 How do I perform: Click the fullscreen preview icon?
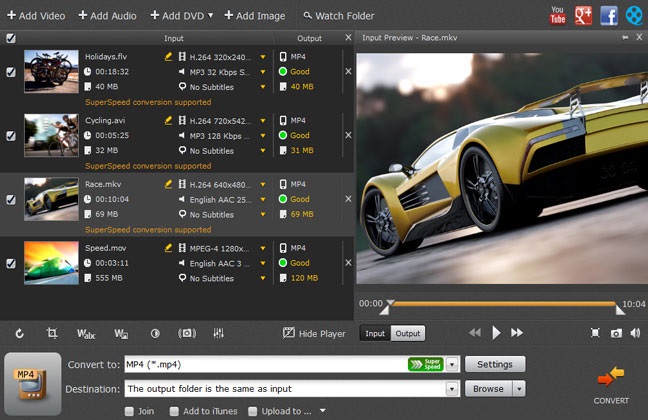(595, 333)
